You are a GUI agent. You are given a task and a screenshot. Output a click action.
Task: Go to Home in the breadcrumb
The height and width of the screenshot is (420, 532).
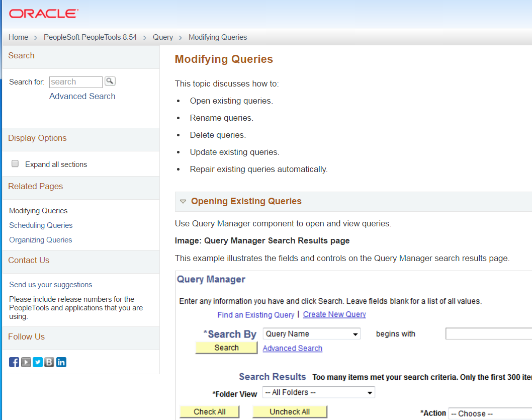tap(18, 37)
